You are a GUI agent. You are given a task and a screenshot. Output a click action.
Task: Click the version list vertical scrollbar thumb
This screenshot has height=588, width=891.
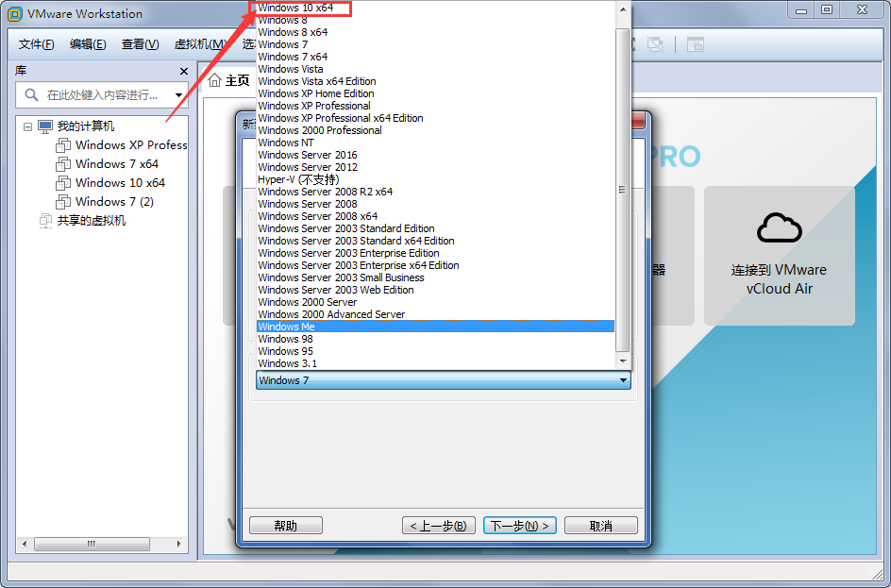pos(623,190)
